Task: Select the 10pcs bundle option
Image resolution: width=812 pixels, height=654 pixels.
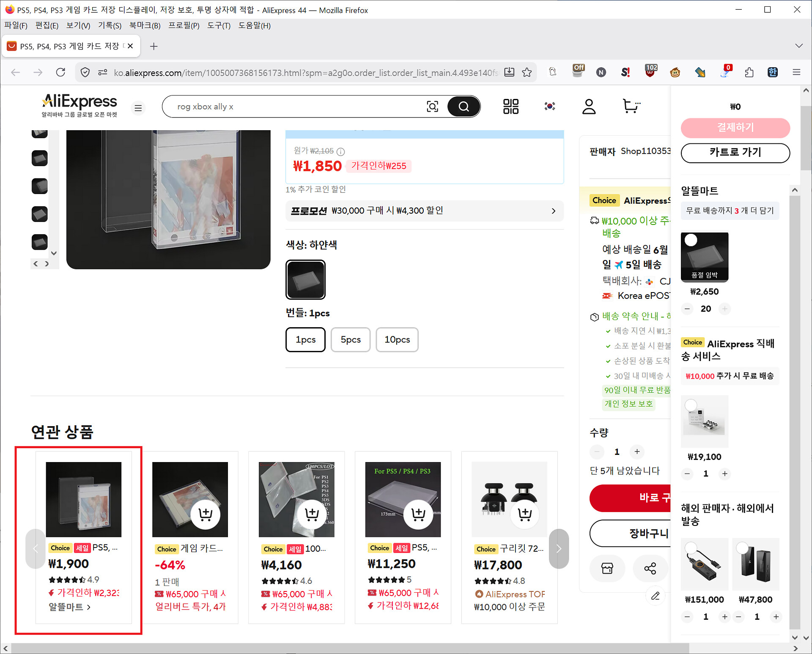Action: (397, 339)
